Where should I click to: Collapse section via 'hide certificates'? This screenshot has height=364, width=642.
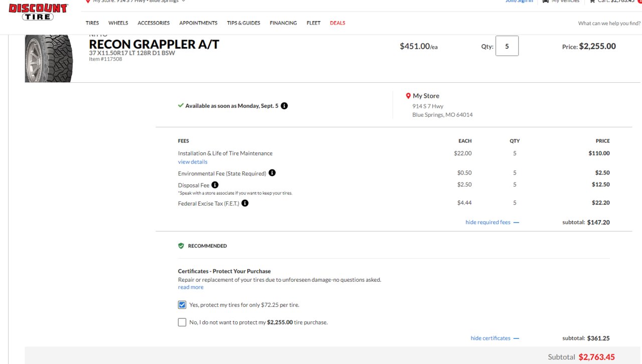(x=495, y=338)
